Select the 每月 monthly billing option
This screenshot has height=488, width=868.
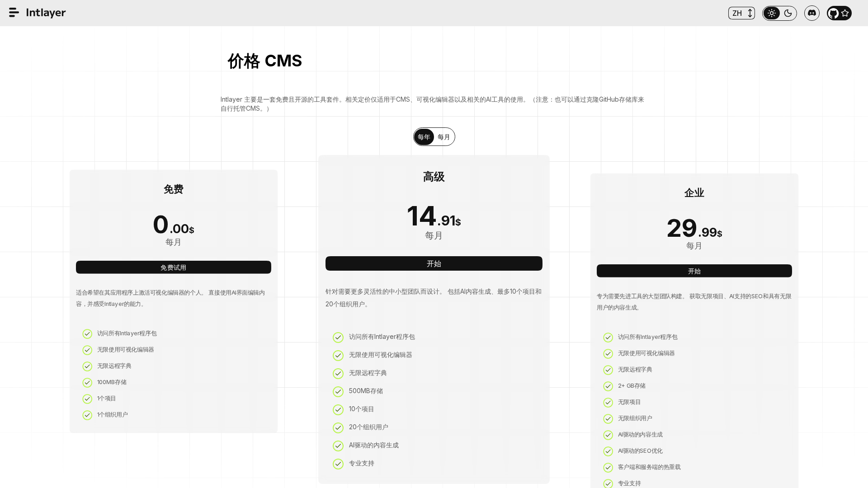pyautogui.click(x=444, y=137)
